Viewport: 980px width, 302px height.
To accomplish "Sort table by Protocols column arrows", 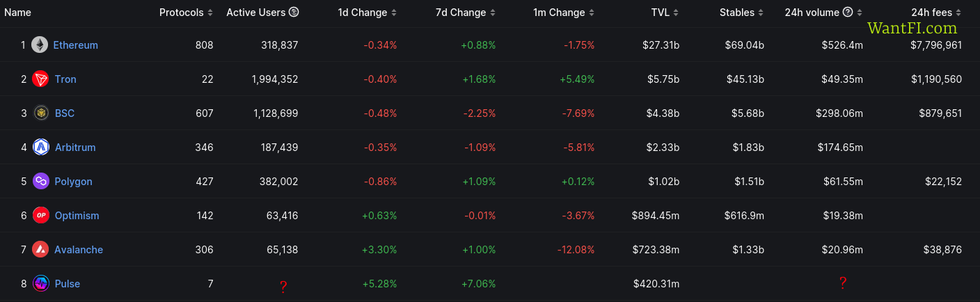I will [210, 13].
